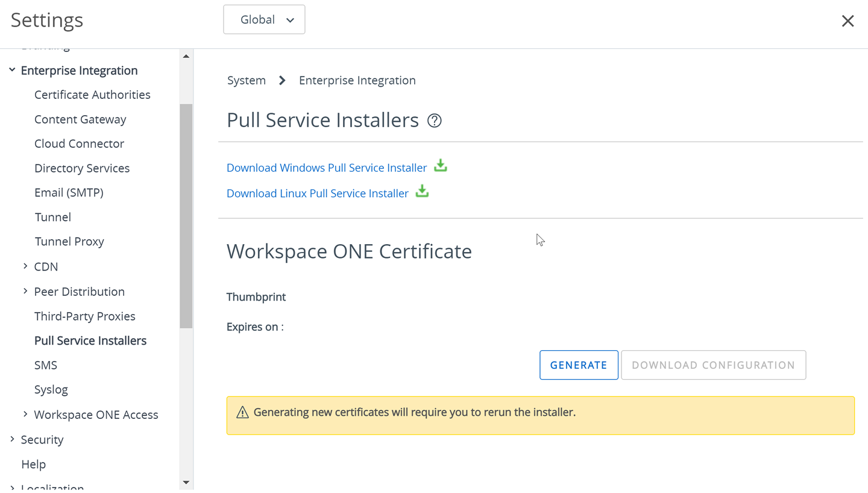The width and height of the screenshot is (868, 493).
Task: Close the Settings dialog
Action: click(x=848, y=21)
